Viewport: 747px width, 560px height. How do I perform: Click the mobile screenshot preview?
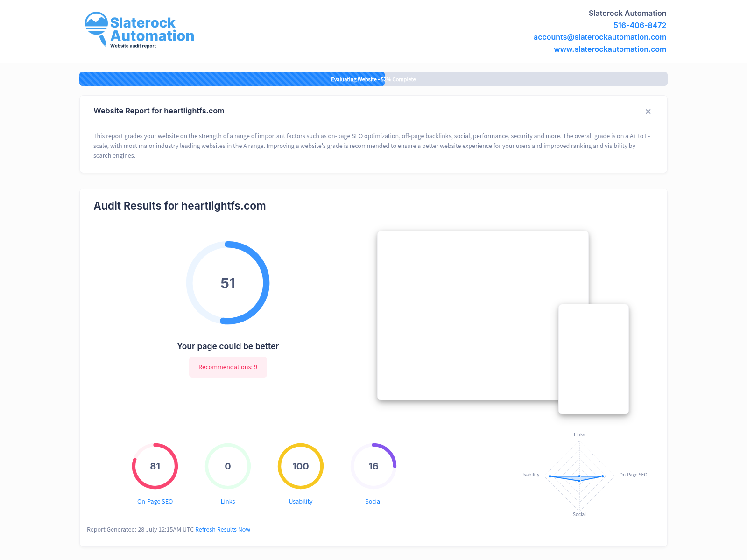point(593,359)
